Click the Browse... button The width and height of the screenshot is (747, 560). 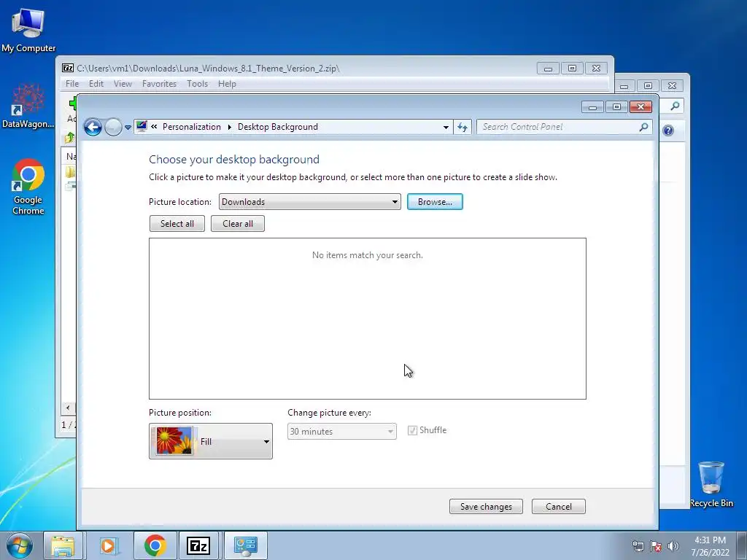coord(435,201)
